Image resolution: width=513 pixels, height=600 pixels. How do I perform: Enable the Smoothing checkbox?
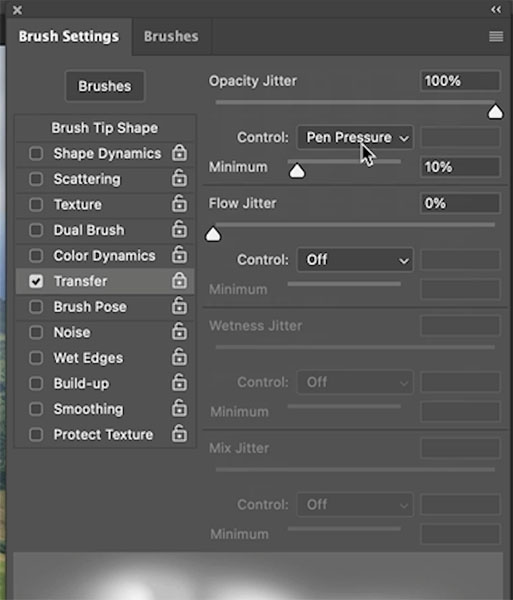tap(36, 409)
